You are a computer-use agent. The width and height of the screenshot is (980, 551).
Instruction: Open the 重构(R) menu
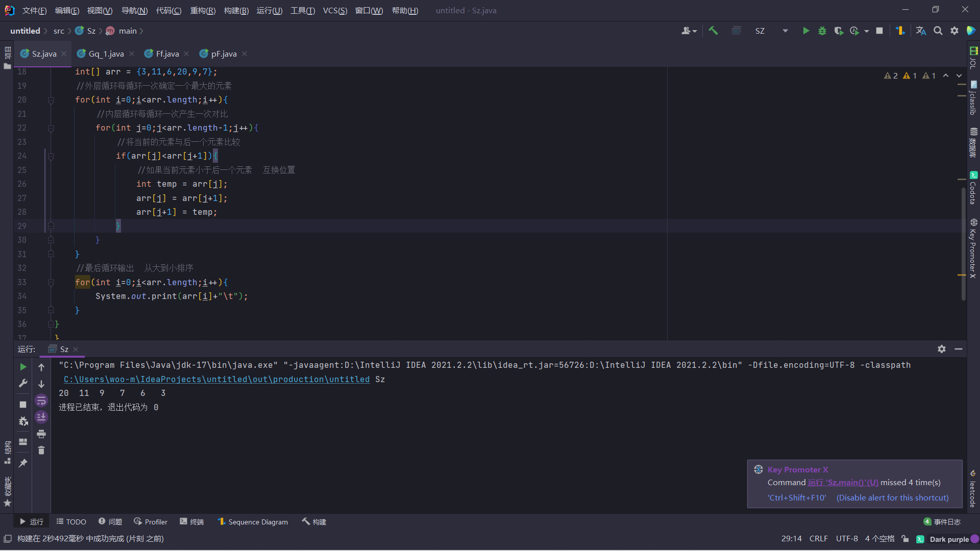point(203,10)
